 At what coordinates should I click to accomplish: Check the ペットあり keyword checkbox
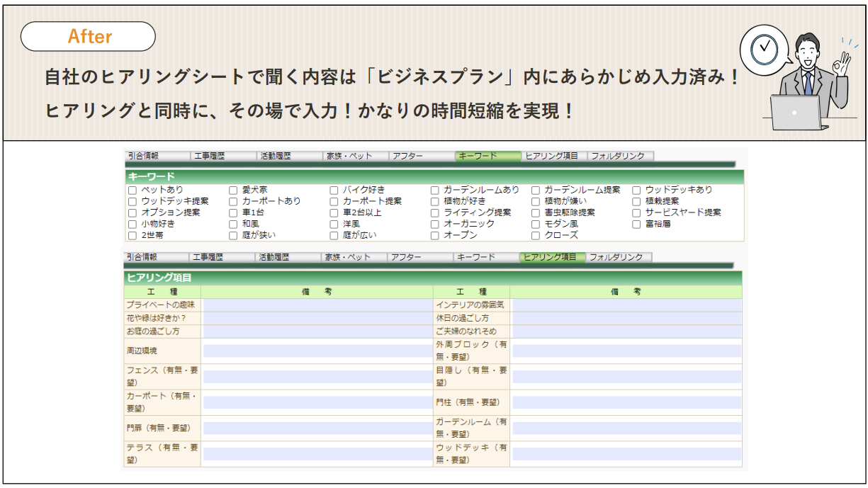pyautogui.click(x=132, y=191)
